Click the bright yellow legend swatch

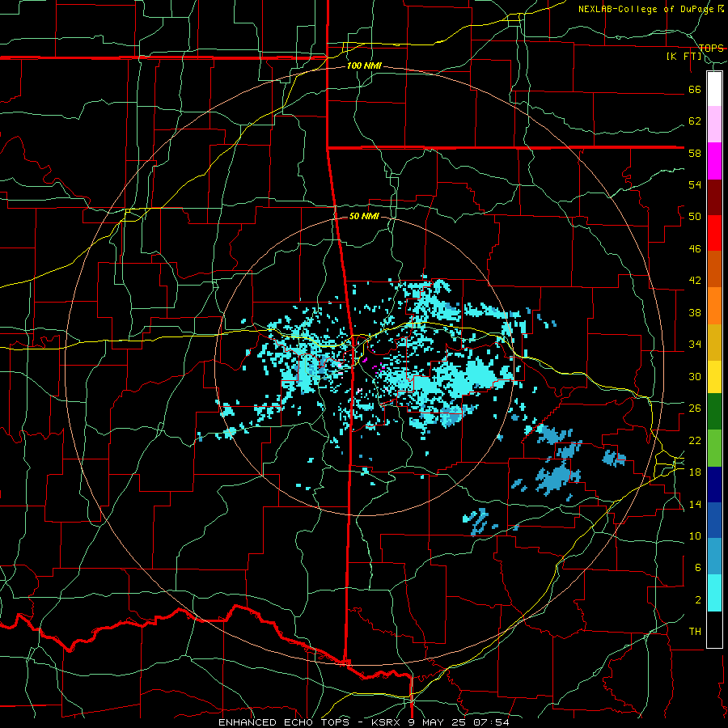(714, 376)
